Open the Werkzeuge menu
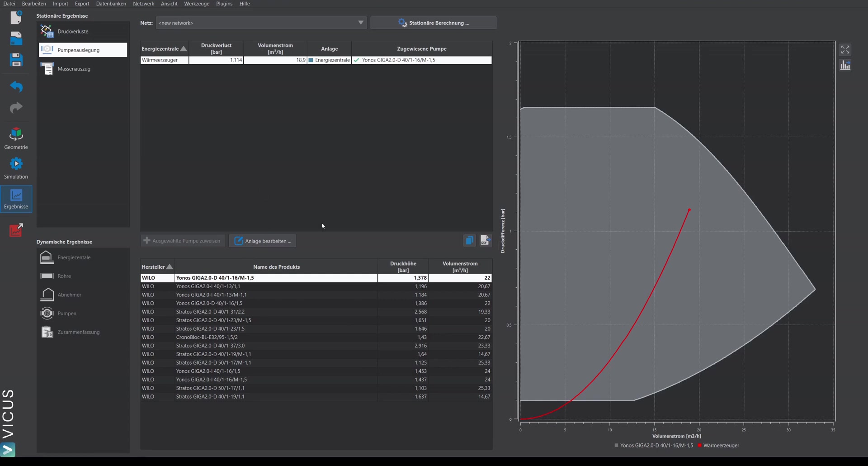The image size is (868, 466). pyautogui.click(x=197, y=4)
